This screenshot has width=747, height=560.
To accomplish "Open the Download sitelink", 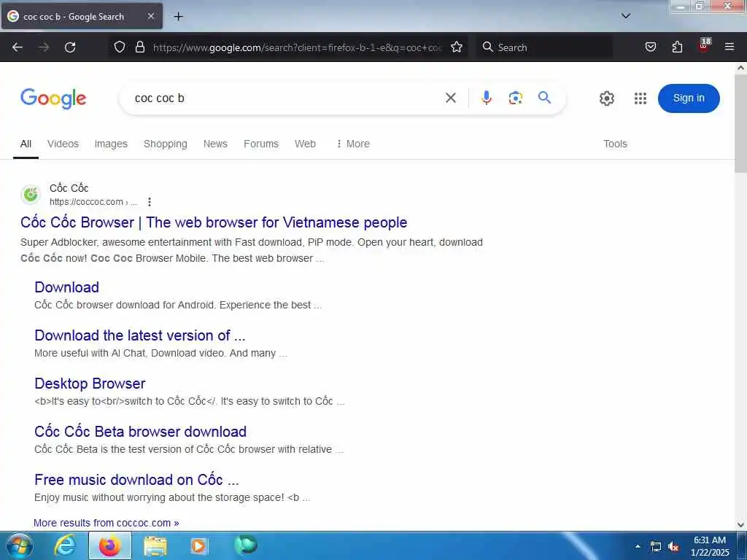I will 66,287.
